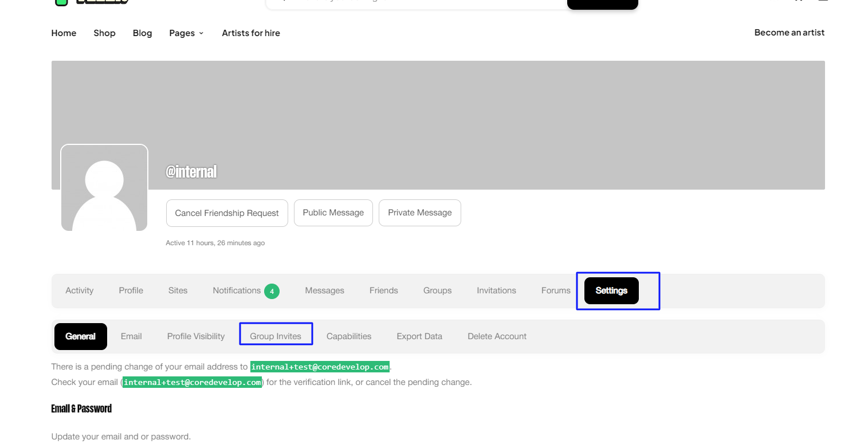Click the 'Active 11 hours, 26 minutes ago' text
Image resolution: width=868 pixels, height=444 pixels.
[215, 243]
